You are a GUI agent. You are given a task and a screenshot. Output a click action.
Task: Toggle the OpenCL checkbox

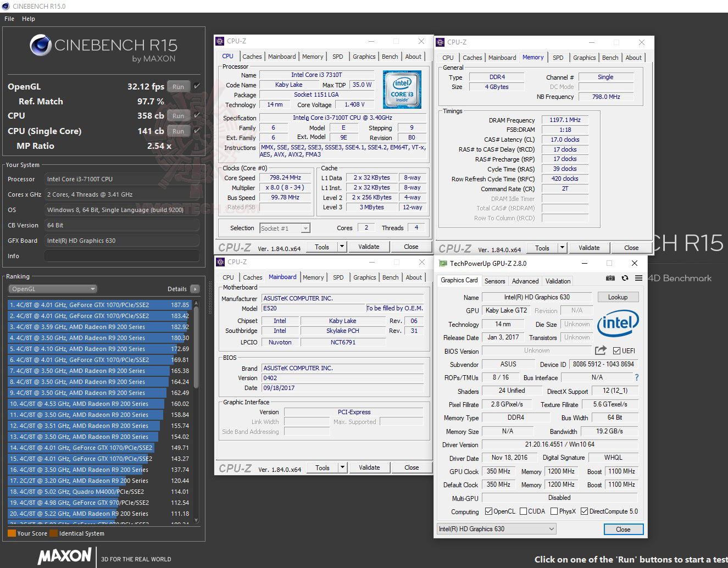488,511
